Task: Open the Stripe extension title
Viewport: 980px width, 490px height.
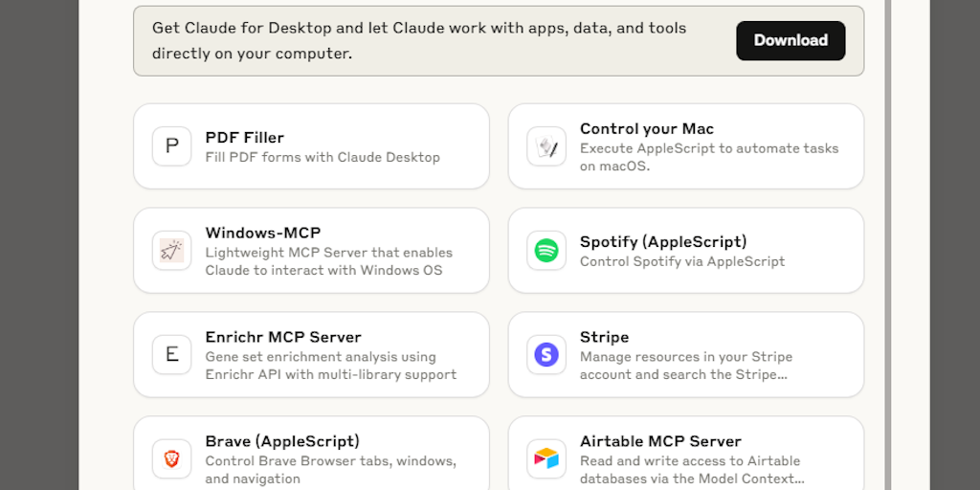Action: click(x=604, y=337)
